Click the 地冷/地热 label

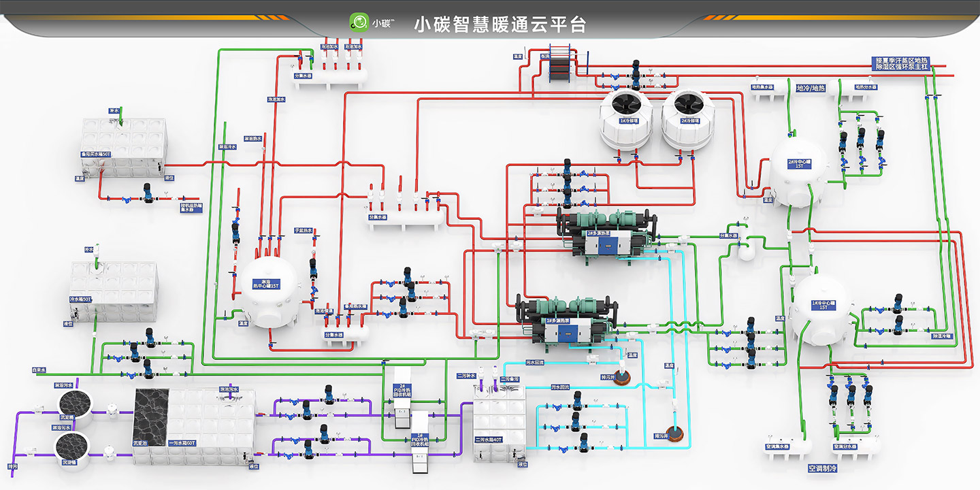pyautogui.click(x=810, y=88)
